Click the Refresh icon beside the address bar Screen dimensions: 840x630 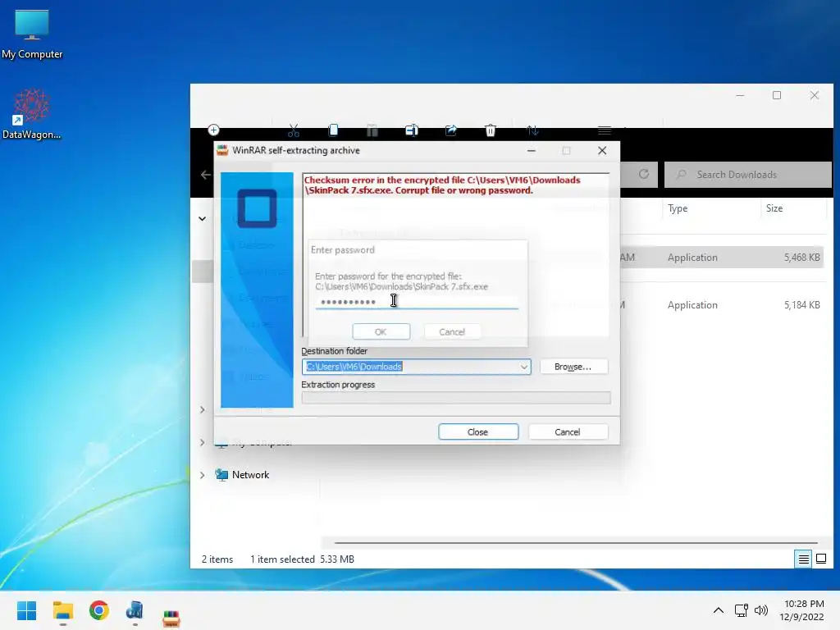tap(644, 174)
